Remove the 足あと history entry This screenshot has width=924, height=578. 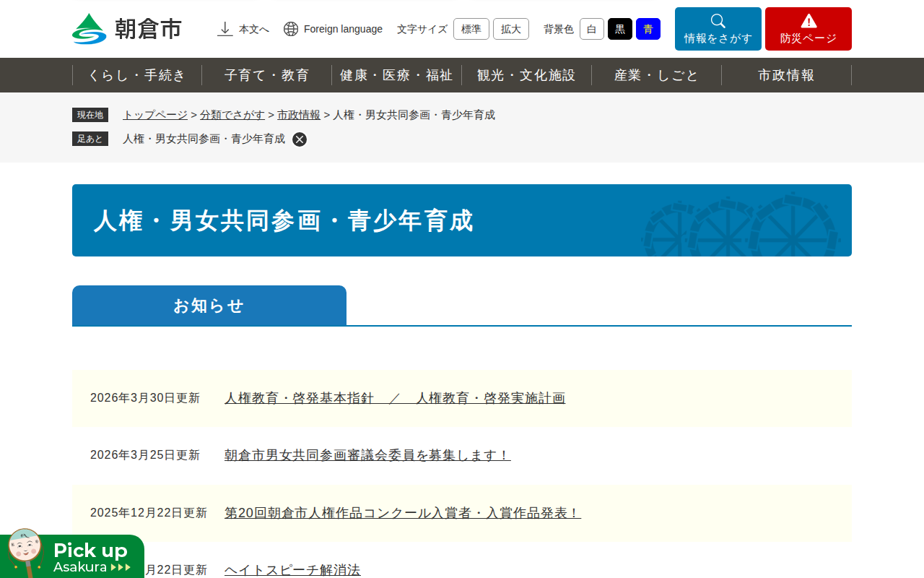pos(300,139)
